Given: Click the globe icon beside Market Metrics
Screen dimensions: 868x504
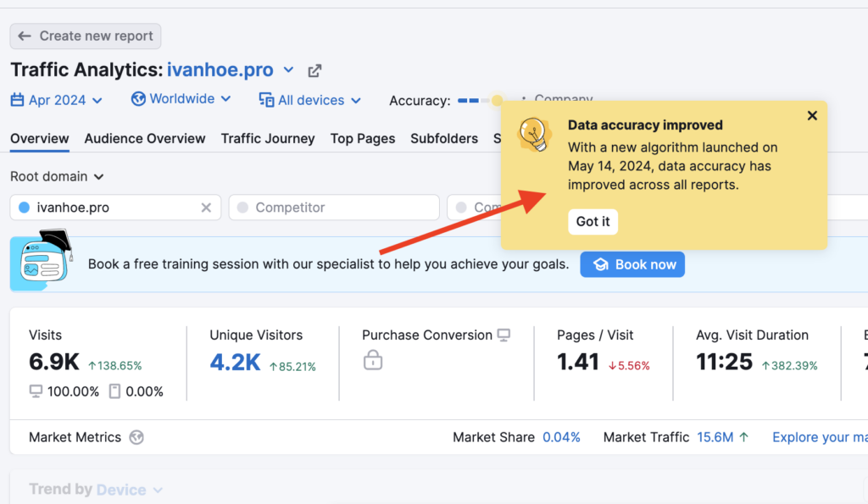Looking at the screenshot, I should (x=136, y=438).
